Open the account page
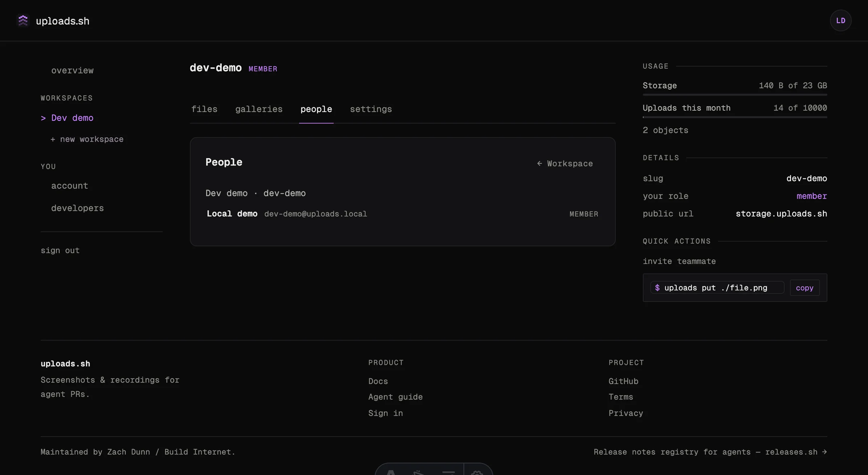The width and height of the screenshot is (868, 475). point(69,186)
